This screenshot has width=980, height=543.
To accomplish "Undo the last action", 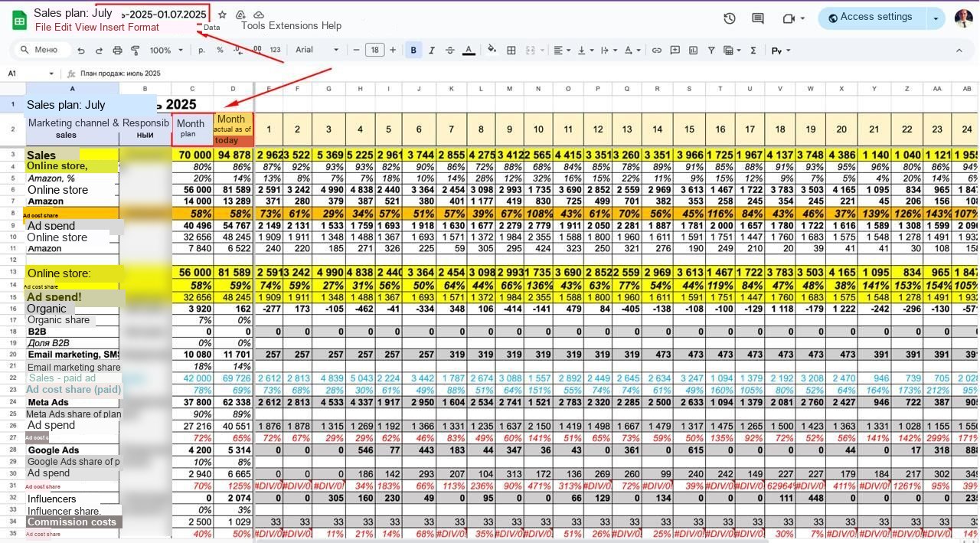I will click(x=81, y=51).
